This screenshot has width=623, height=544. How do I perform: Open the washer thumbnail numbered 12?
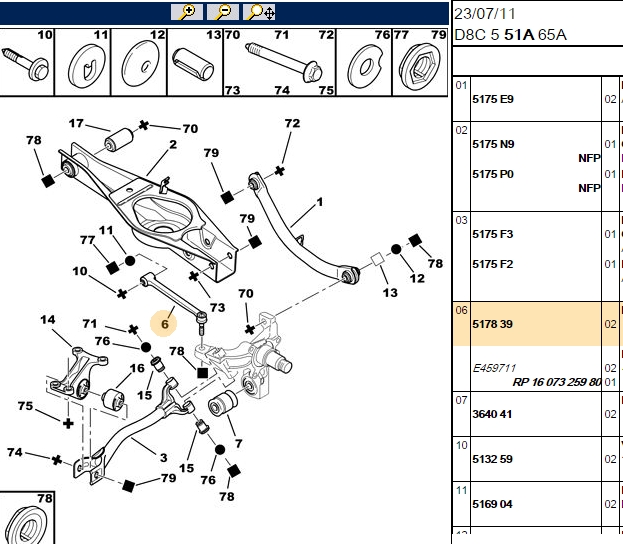click(x=139, y=62)
